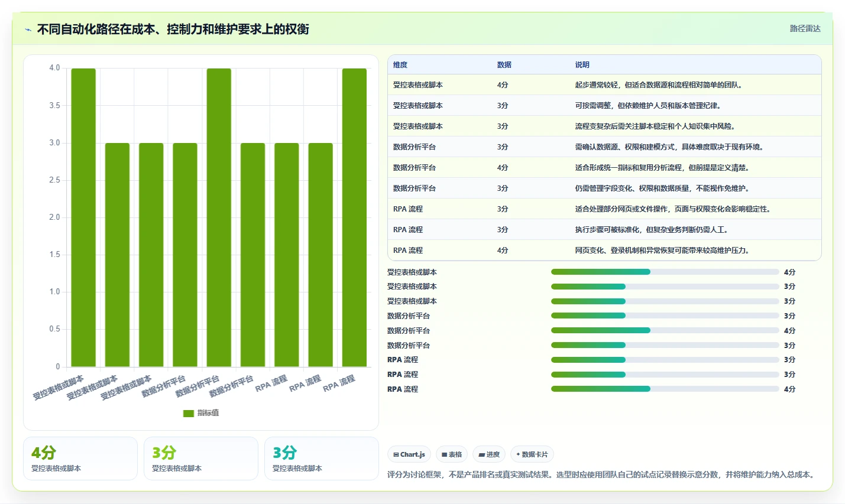Select the progress bar for 受控表格或脚本 scoring 4分
The image size is (845, 504).
(x=665, y=272)
